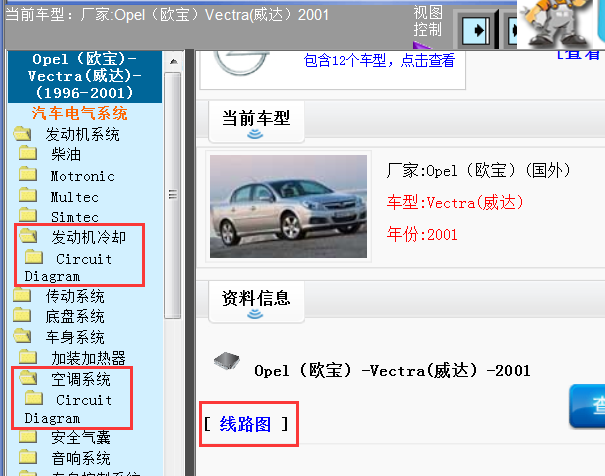Click the folder icon beside 传动系统

coord(22,295)
